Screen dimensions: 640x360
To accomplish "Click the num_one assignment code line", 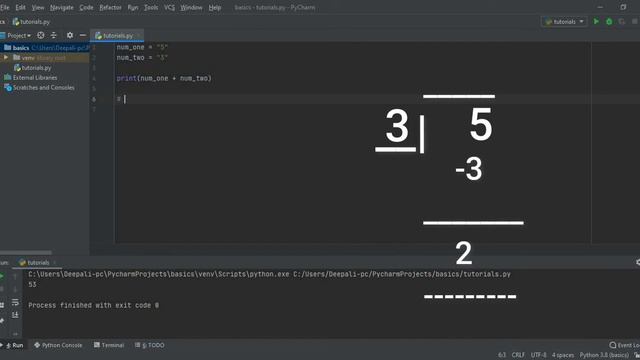I will (x=142, y=47).
